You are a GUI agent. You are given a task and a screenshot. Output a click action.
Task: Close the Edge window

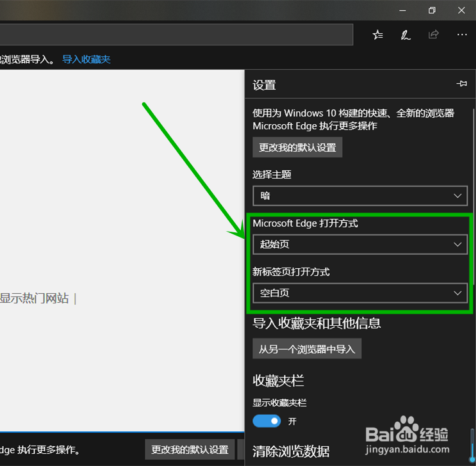pyautogui.click(x=461, y=11)
